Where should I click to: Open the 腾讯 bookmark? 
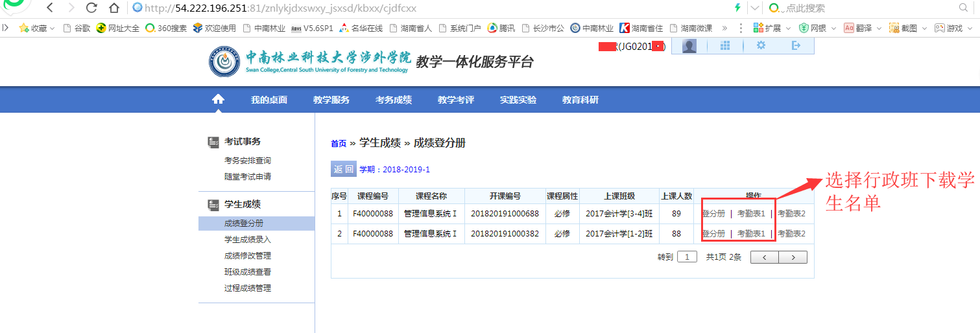coord(501,28)
